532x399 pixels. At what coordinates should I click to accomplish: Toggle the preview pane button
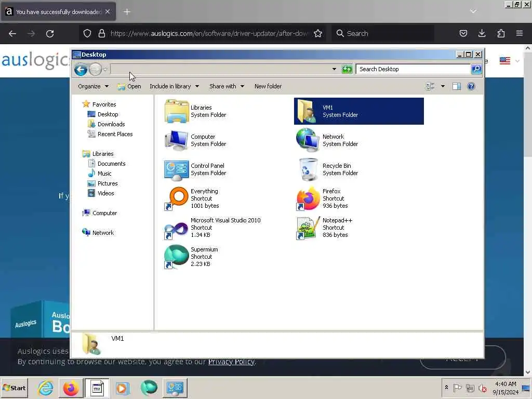point(457,87)
